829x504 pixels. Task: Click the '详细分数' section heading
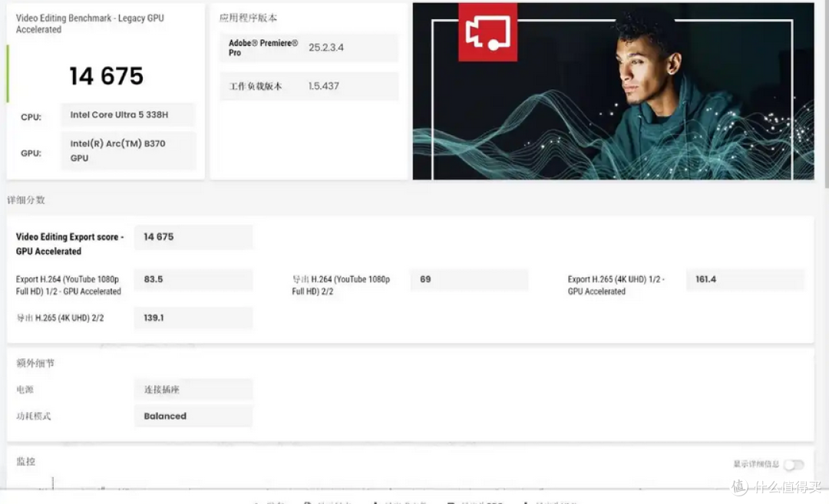click(x=26, y=199)
